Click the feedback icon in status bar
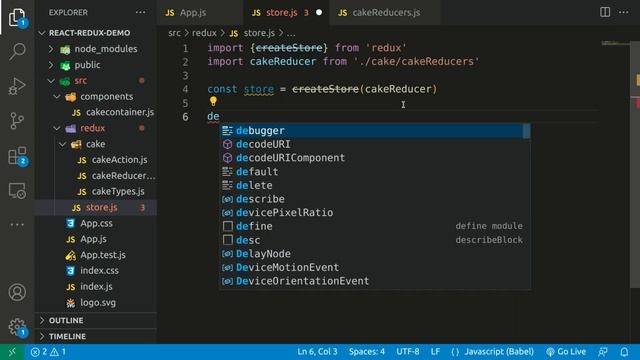640x360 pixels. click(x=602, y=352)
